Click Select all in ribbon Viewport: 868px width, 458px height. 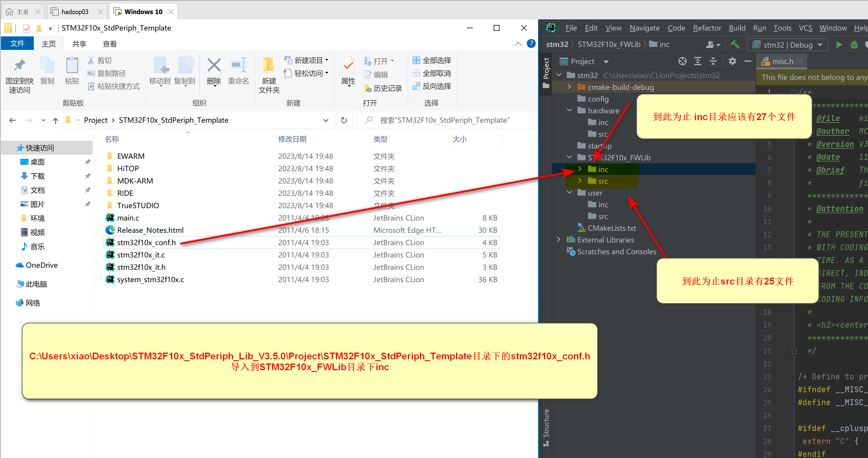click(432, 60)
